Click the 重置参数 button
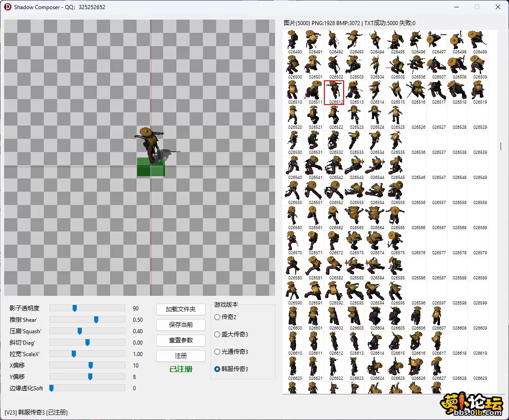Image resolution: width=509 pixels, height=420 pixels. coord(181,340)
